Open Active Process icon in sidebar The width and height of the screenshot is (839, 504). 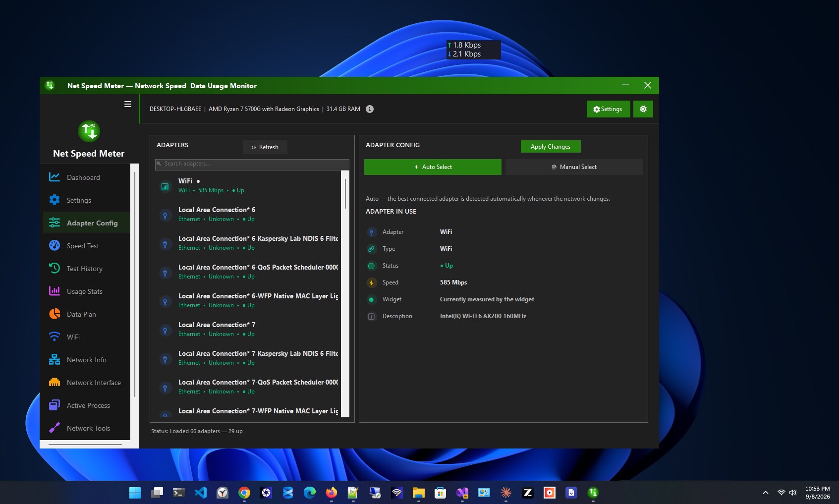(x=55, y=405)
